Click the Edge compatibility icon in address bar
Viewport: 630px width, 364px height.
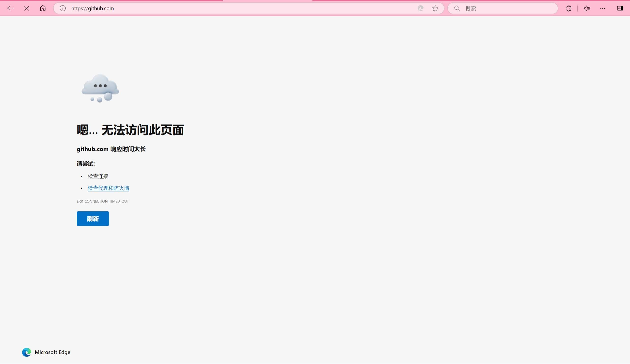coord(421,8)
